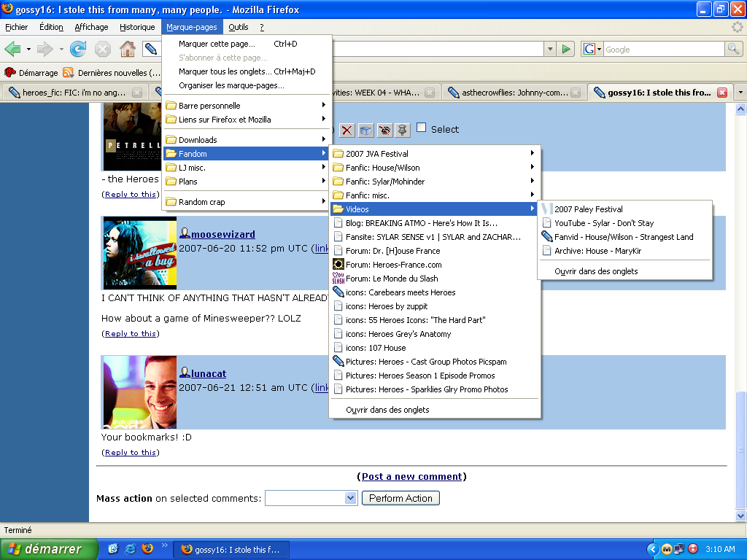Click the Google search input field
This screenshot has width=747, height=560.
point(662,50)
